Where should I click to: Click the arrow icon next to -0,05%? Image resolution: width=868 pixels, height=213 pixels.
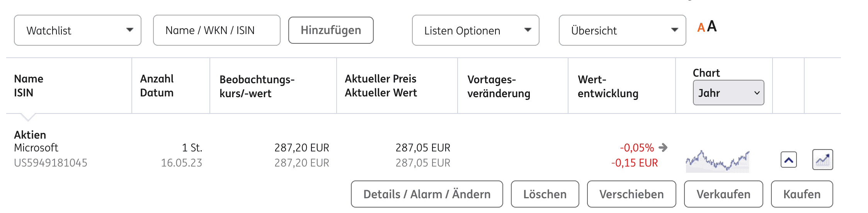663,148
